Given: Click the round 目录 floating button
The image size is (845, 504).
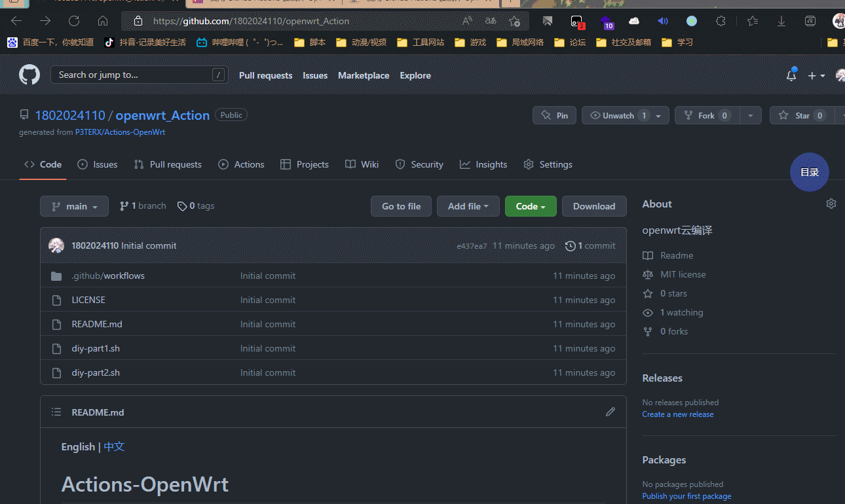Looking at the screenshot, I should [810, 172].
